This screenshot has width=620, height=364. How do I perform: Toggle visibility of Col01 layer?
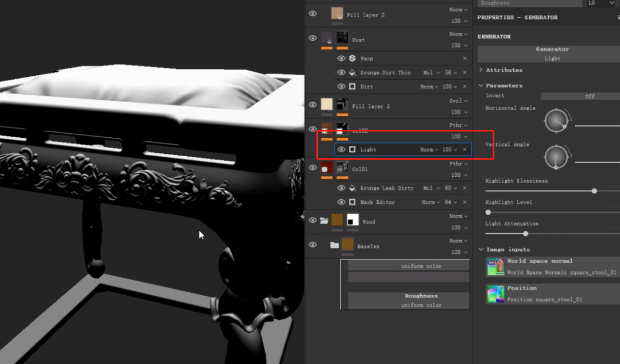pyautogui.click(x=313, y=168)
